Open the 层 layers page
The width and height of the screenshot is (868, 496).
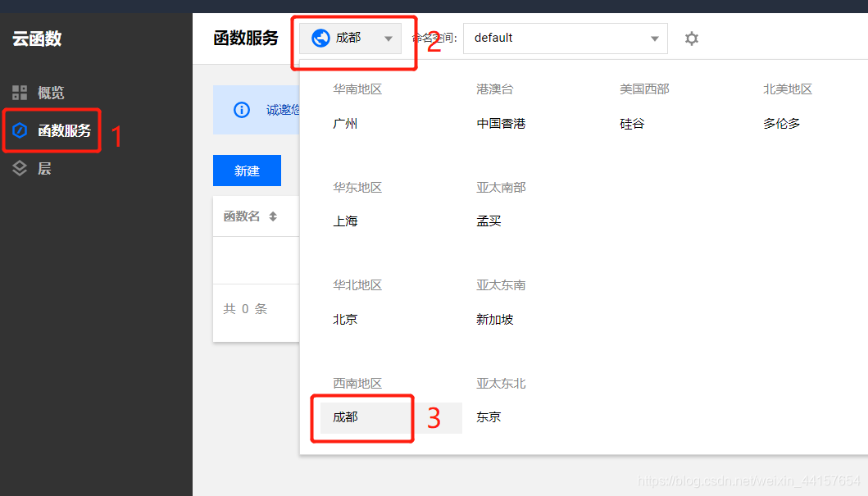[x=44, y=168]
